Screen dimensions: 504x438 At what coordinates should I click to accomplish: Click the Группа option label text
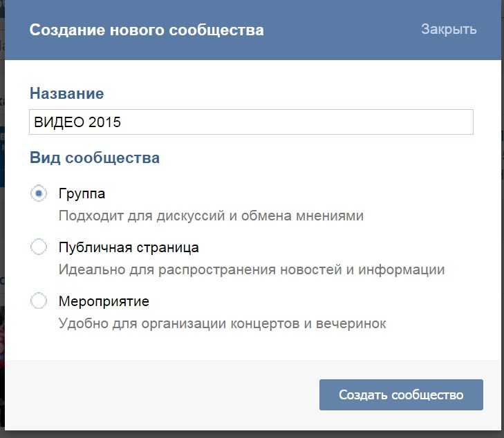pyautogui.click(x=82, y=193)
